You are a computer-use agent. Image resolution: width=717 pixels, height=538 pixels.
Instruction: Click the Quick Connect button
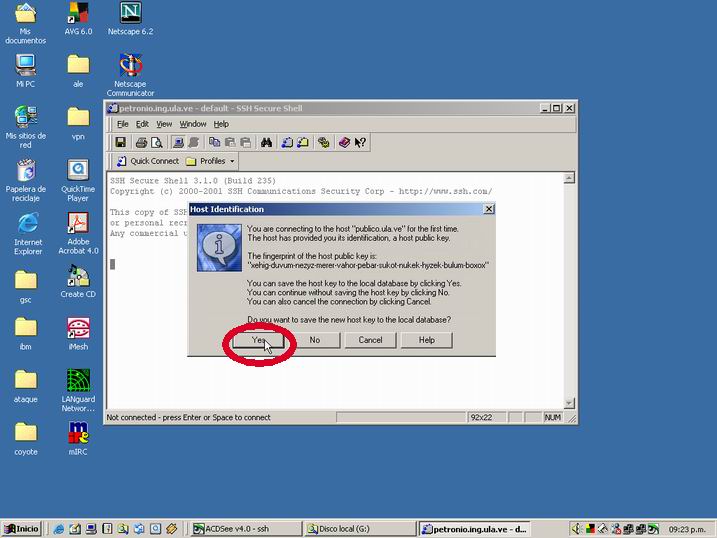click(148, 161)
